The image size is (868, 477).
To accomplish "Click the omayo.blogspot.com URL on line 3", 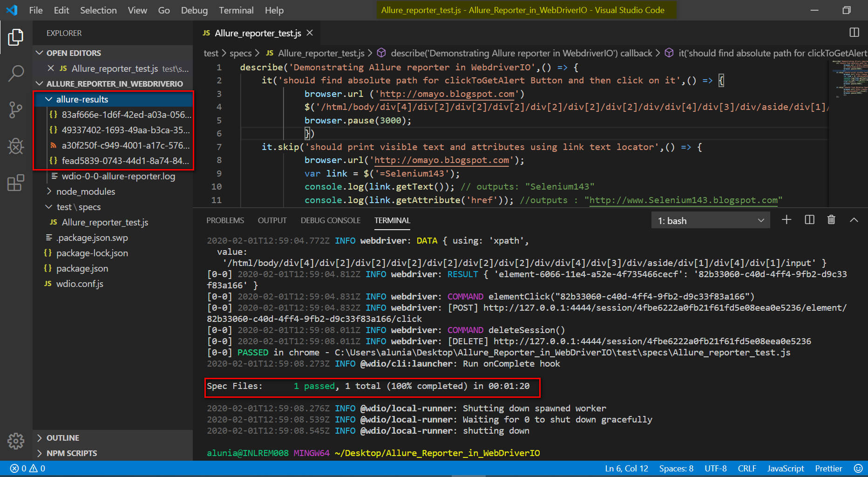I will (447, 94).
